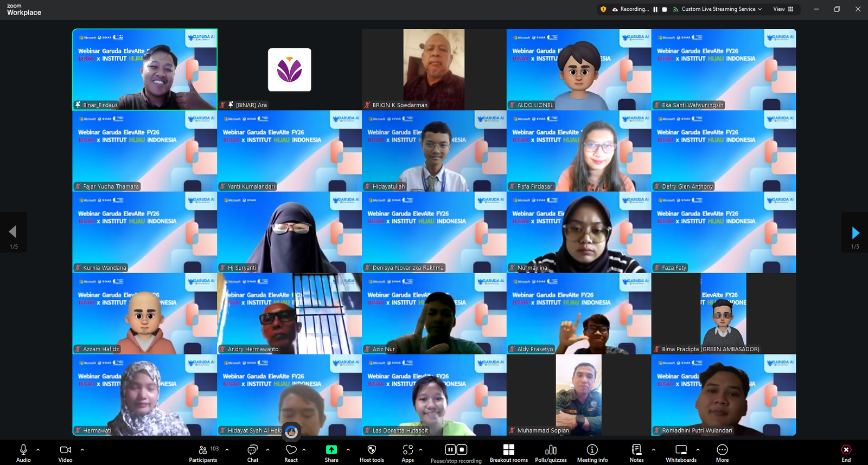Open the Participants panel

click(203, 453)
